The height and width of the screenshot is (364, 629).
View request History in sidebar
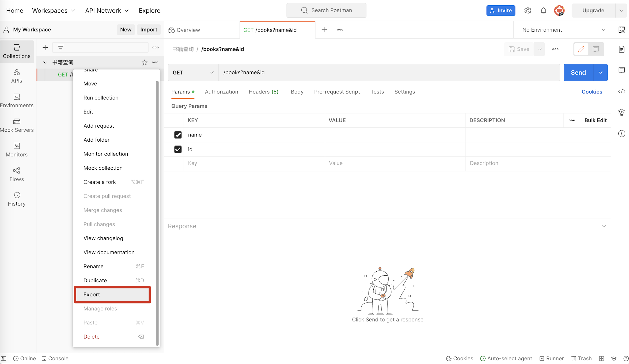[x=16, y=199]
